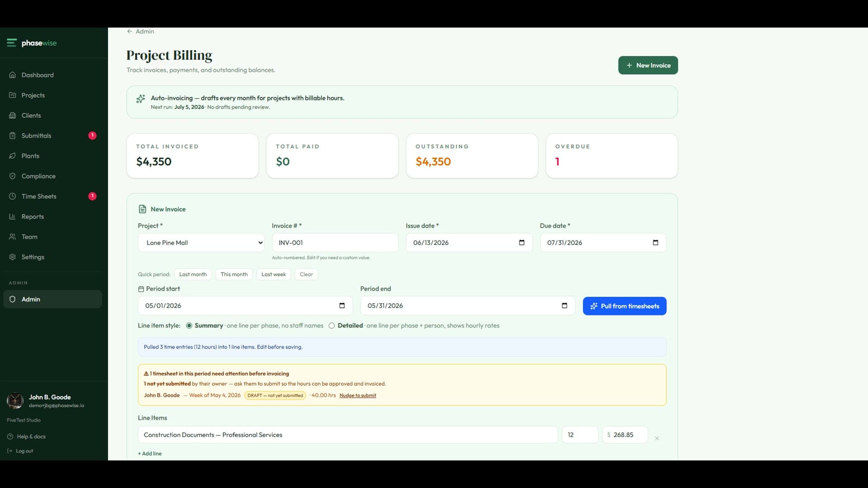
Task: Click the Total Paid $0 value
Action: pos(283,162)
